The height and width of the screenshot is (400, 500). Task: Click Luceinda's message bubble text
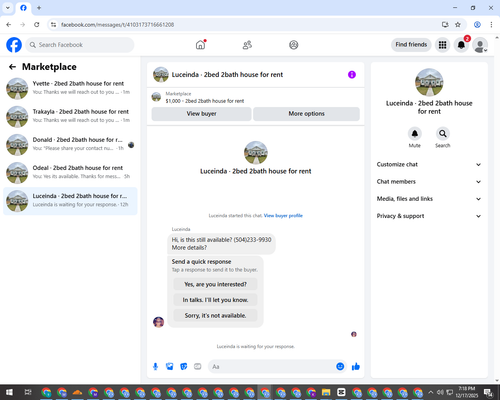(221, 244)
